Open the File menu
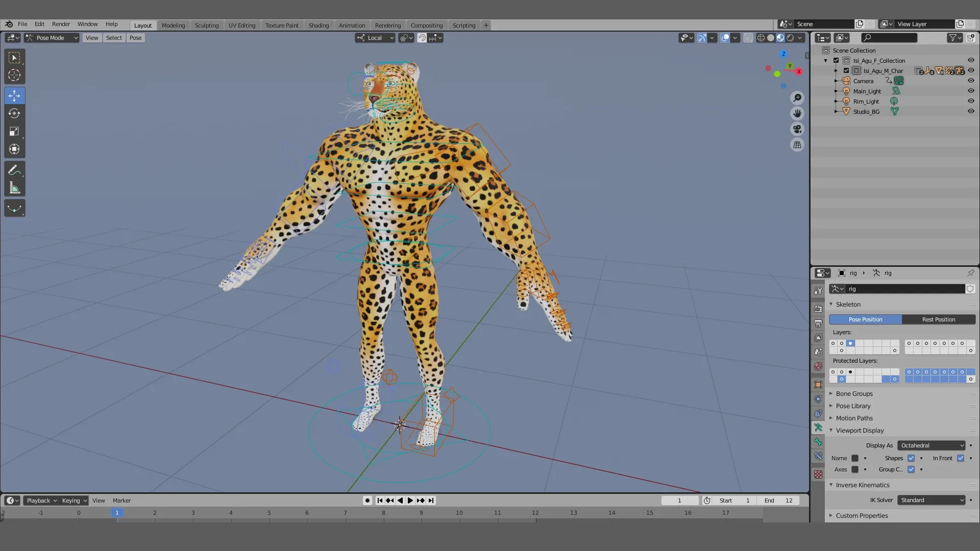This screenshot has width=980, height=551. (x=22, y=24)
